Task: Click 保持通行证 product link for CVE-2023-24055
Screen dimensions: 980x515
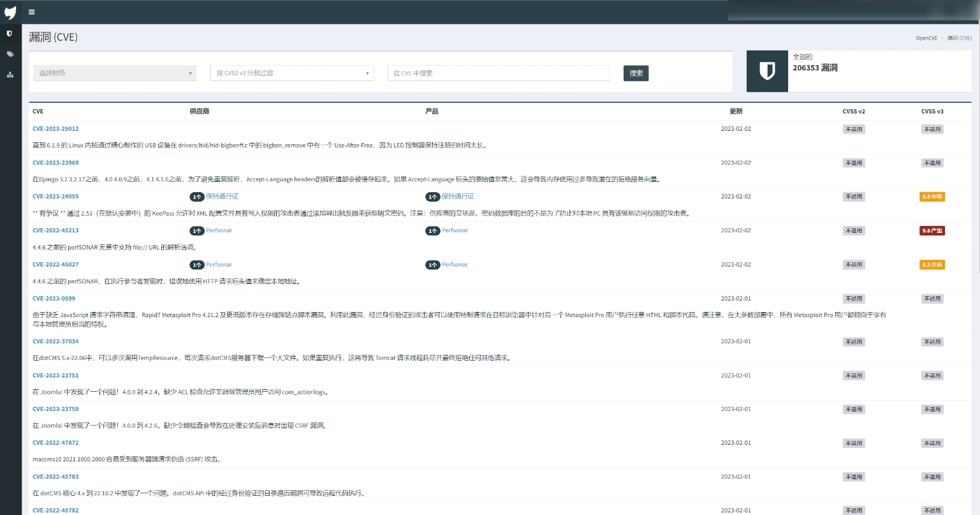Action: [458, 197]
